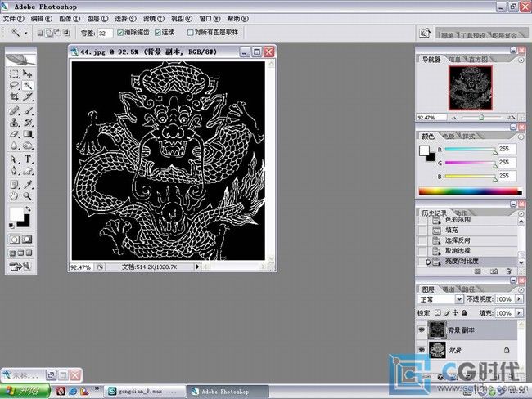532x399 pixels.
Task: Select the Path Selection tool
Action: coord(14,159)
